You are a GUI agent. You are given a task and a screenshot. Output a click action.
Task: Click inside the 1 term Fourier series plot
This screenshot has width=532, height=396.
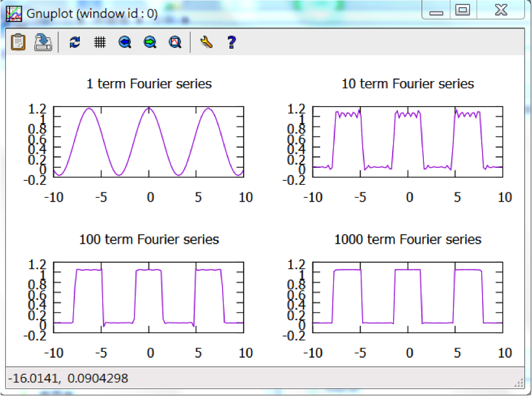(x=148, y=143)
